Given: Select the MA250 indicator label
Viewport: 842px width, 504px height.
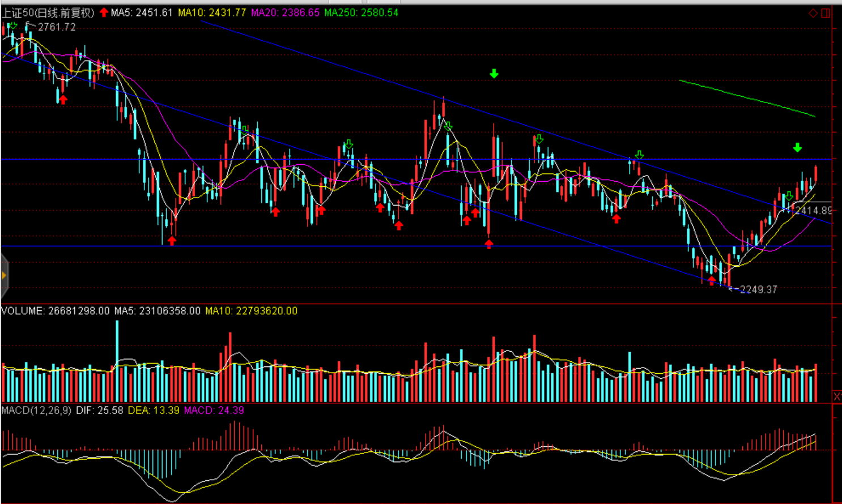Looking at the screenshot, I should click(361, 12).
